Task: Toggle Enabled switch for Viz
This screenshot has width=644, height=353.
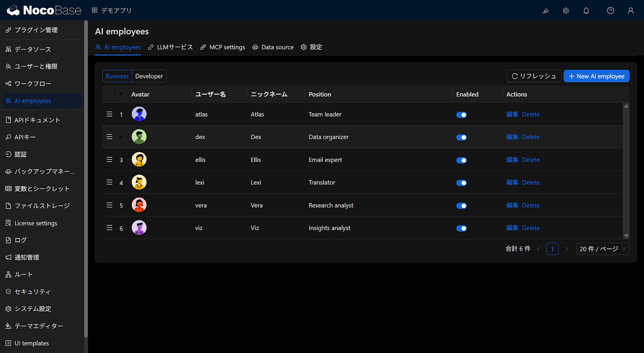Action: coord(461,228)
